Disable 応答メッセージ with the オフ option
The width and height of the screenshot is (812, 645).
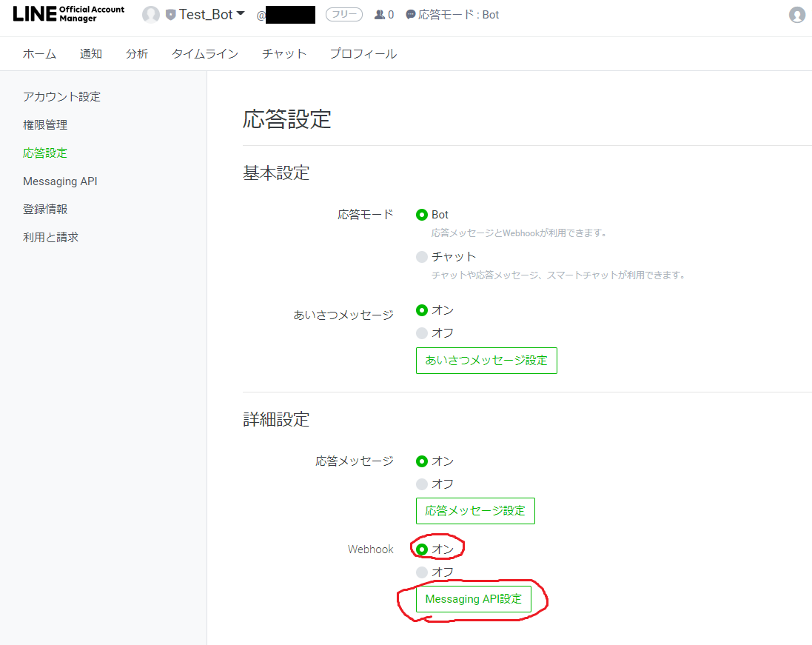421,484
